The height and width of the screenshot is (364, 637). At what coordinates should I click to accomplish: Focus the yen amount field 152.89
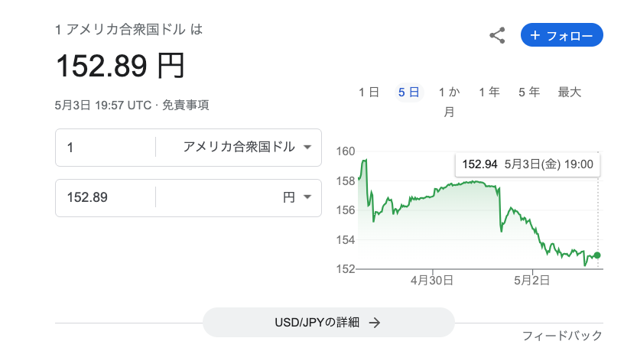pos(106,197)
